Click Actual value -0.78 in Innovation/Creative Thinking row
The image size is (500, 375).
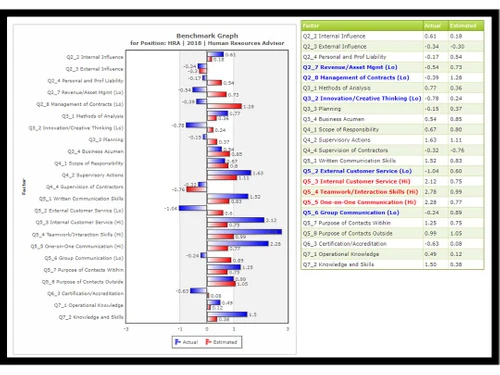[x=432, y=98]
